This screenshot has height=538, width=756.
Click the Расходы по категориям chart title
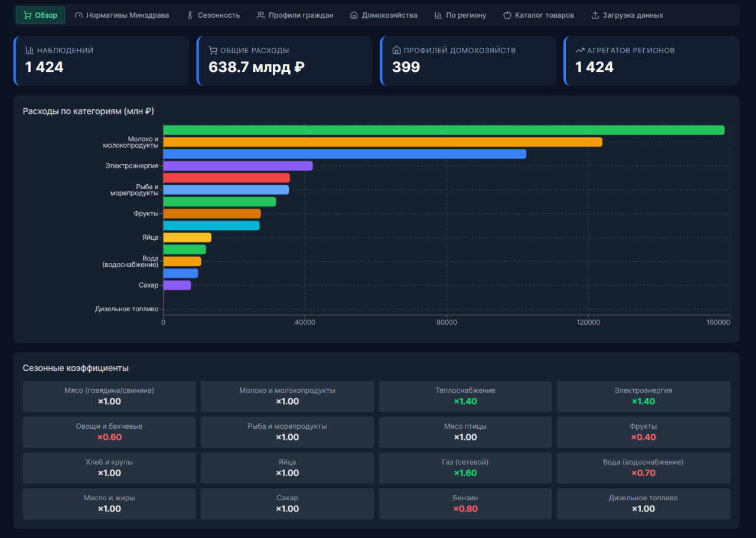(x=89, y=111)
